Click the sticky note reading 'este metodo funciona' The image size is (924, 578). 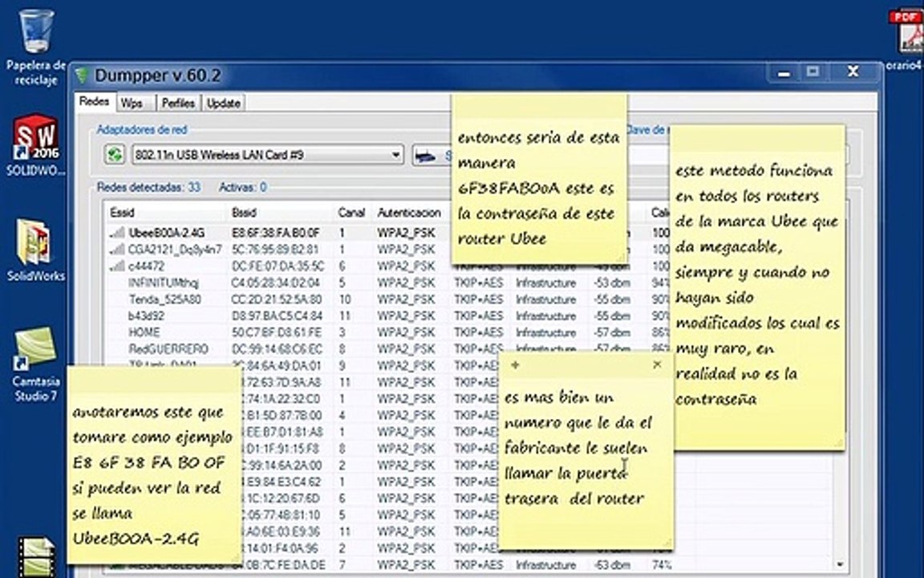pyautogui.click(x=757, y=287)
